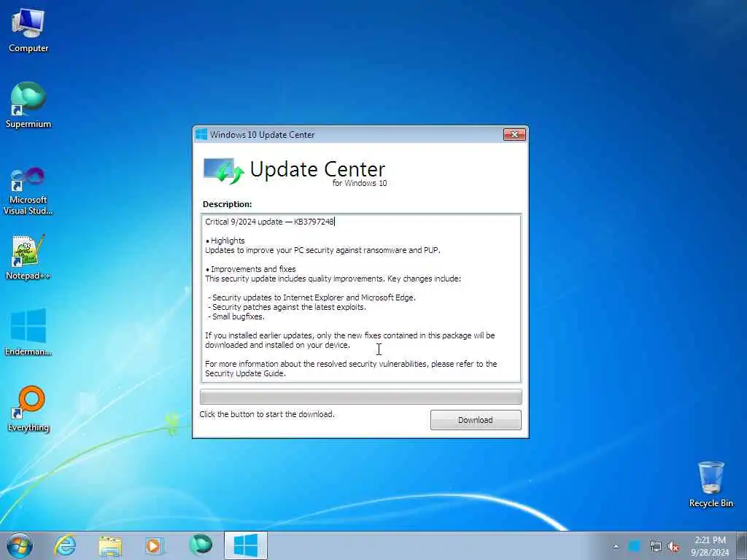Click the 'for Windows 10' subtitle
The width and height of the screenshot is (747, 560).
(x=360, y=183)
